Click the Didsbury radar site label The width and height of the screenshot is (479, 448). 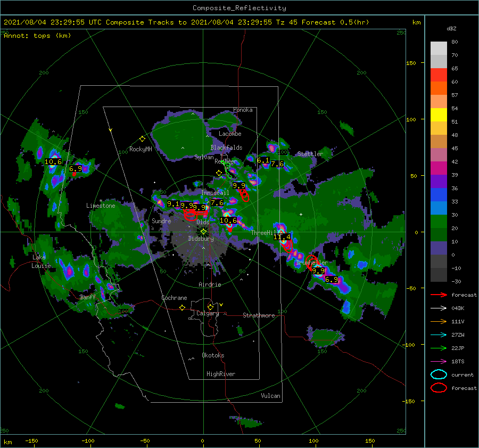(x=201, y=239)
